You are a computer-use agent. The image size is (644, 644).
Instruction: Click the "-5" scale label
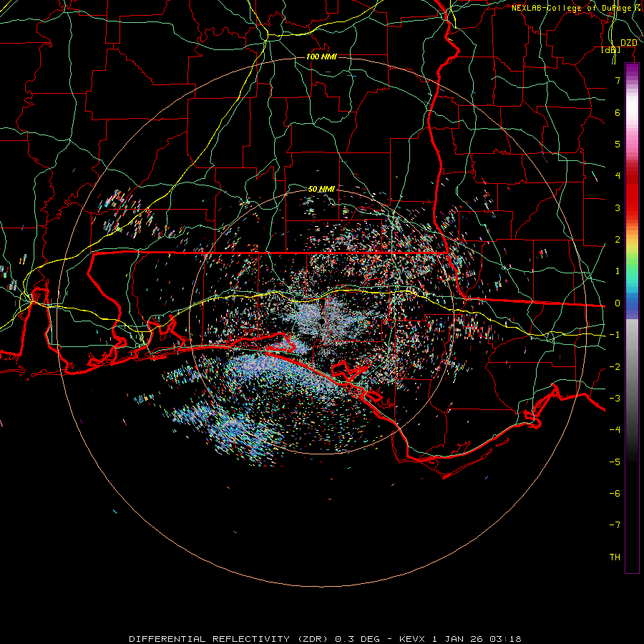click(x=615, y=462)
